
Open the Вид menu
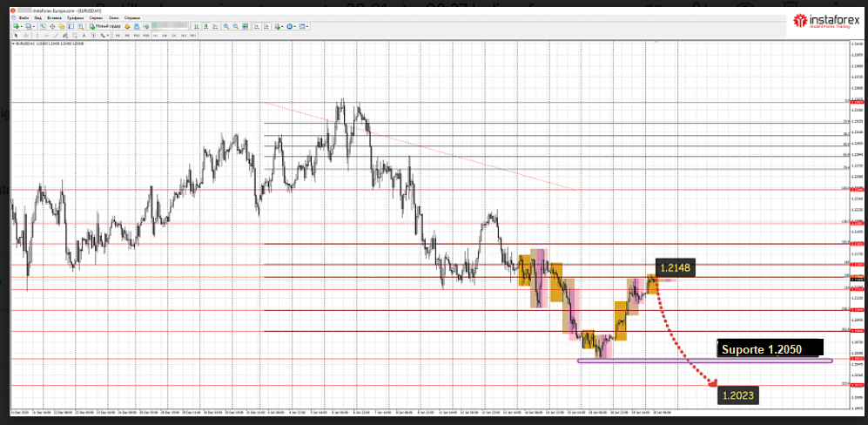pos(37,18)
